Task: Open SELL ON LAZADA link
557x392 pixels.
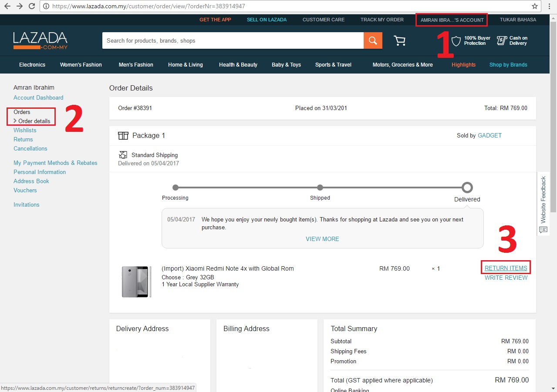Action: [267, 20]
